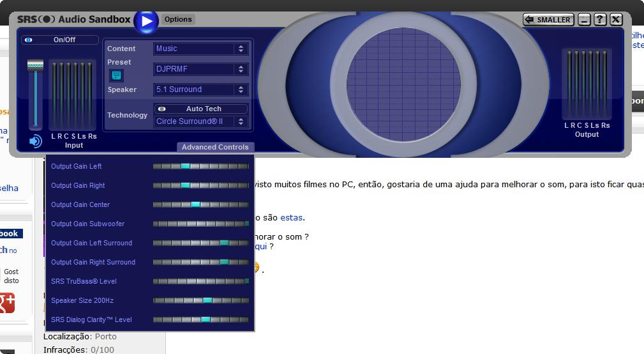Screen dimensions: 644x354
Task: Adjust the Output Gain Subwoofer slider
Action: click(201, 224)
